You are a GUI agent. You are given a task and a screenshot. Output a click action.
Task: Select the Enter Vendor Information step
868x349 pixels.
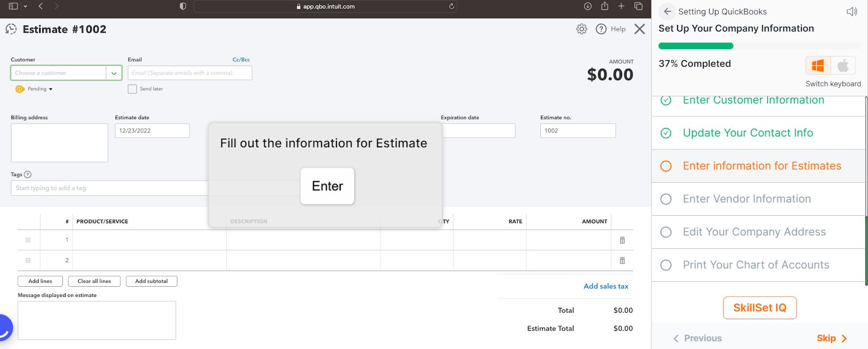click(x=758, y=199)
